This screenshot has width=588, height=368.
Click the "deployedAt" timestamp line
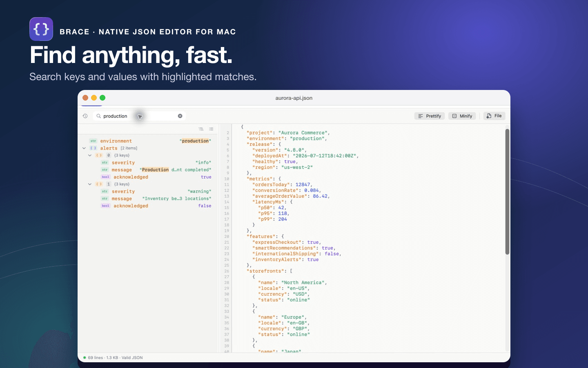(x=305, y=156)
